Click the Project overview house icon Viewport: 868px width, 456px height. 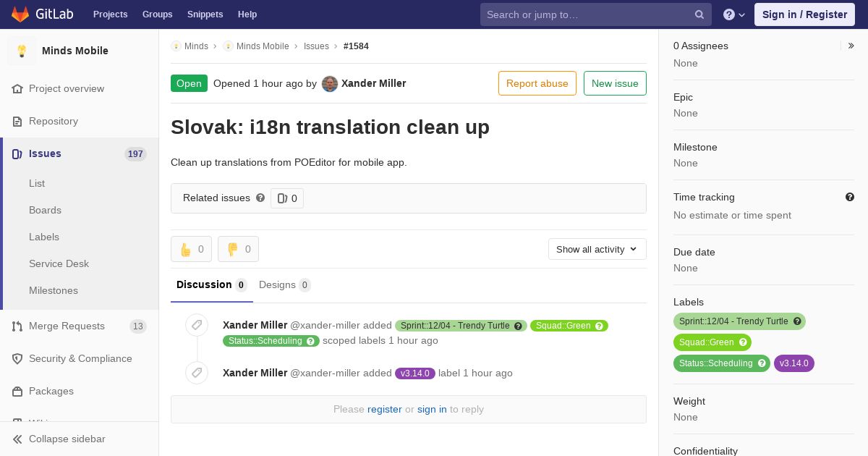[x=17, y=88]
